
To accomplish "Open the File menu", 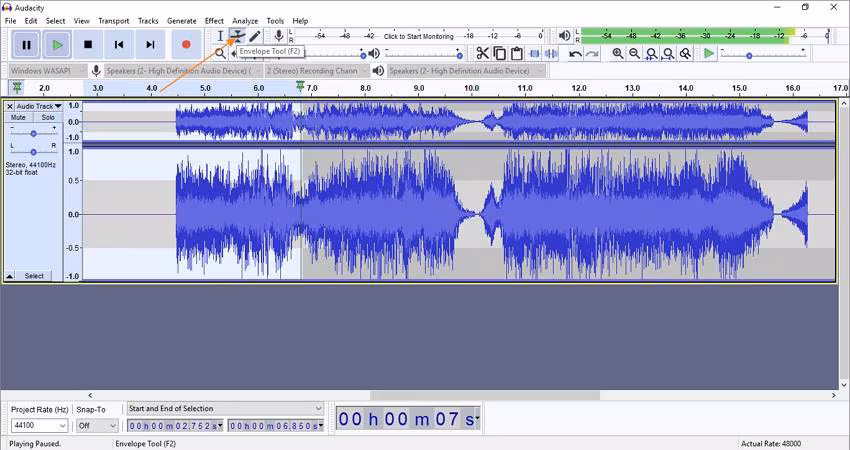I will point(10,21).
